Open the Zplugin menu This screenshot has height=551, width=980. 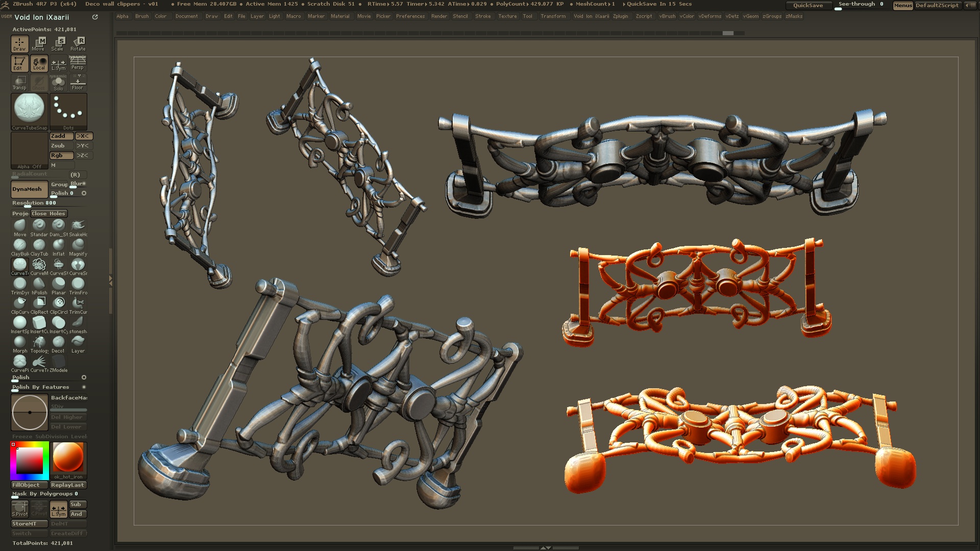click(x=621, y=16)
